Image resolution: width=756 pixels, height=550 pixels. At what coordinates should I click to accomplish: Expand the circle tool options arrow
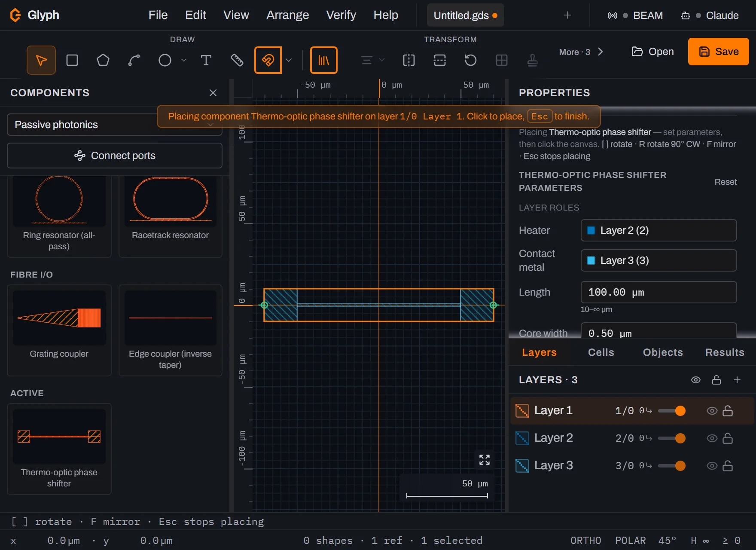point(184,60)
